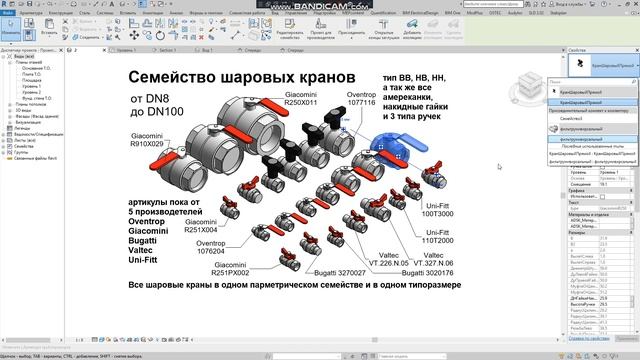This screenshot has width=640, height=360.
Task: Select Площадка in the project browser
Action: 32,80
